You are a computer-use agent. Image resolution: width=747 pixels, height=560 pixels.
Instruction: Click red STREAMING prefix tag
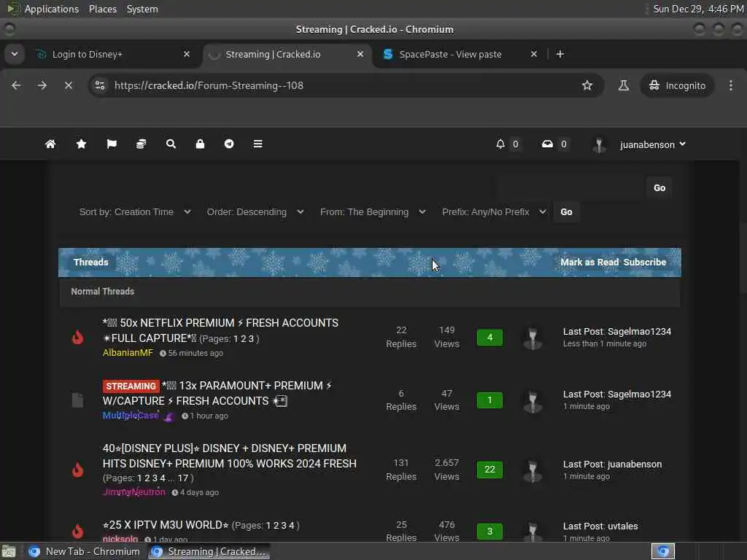(x=131, y=386)
